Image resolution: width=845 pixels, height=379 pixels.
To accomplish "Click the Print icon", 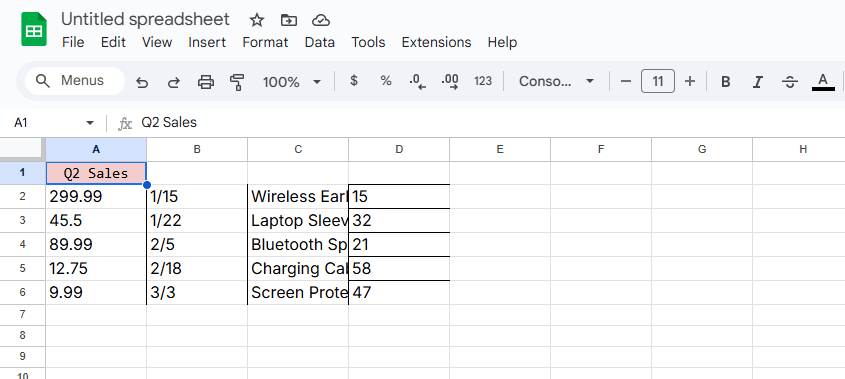I will pos(206,82).
